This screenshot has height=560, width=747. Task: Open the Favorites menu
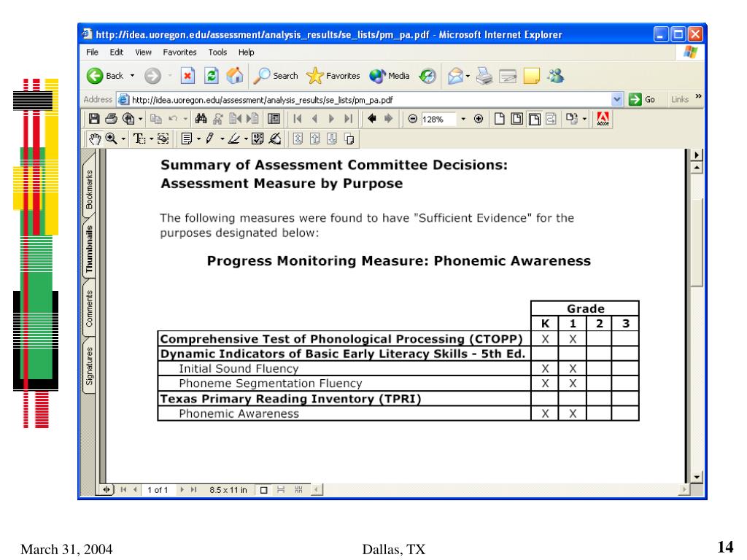[179, 52]
